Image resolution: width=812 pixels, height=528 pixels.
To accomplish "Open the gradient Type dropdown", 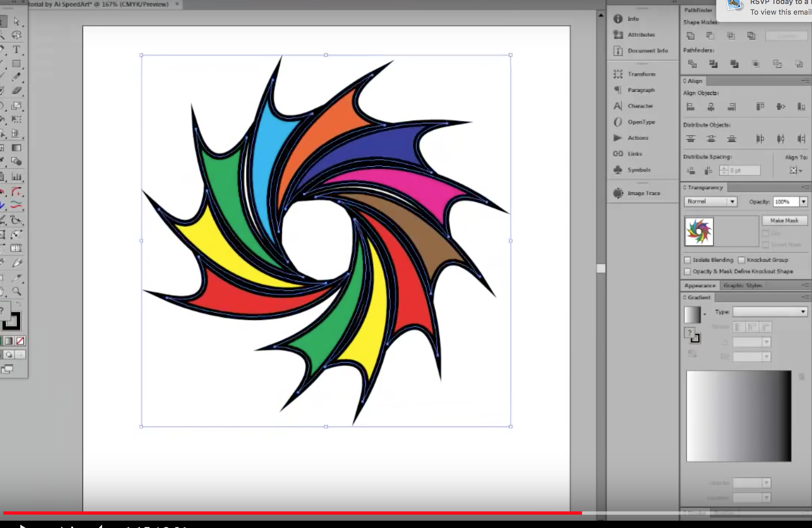I will coord(803,312).
